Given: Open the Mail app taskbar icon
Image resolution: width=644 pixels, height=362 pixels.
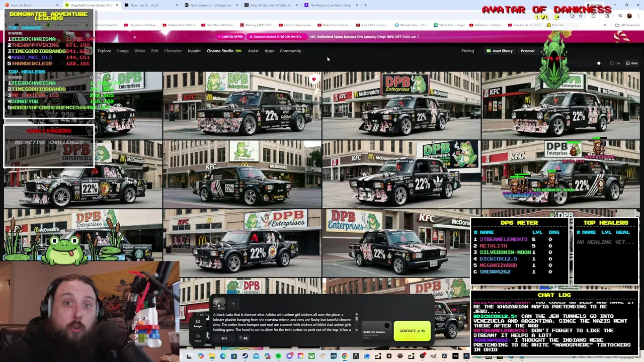Looking at the screenshot, I should click(x=256, y=356).
